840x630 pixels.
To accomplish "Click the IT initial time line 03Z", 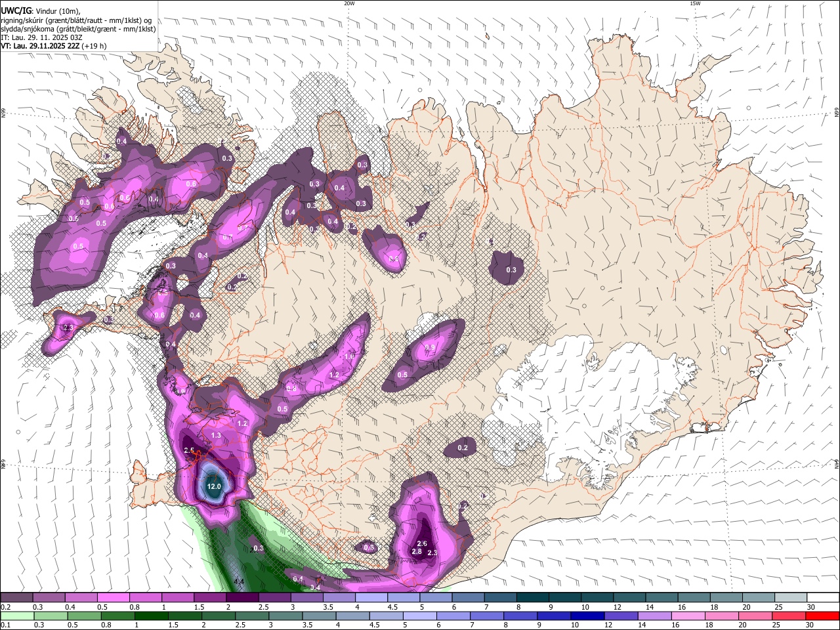I will [41, 37].
